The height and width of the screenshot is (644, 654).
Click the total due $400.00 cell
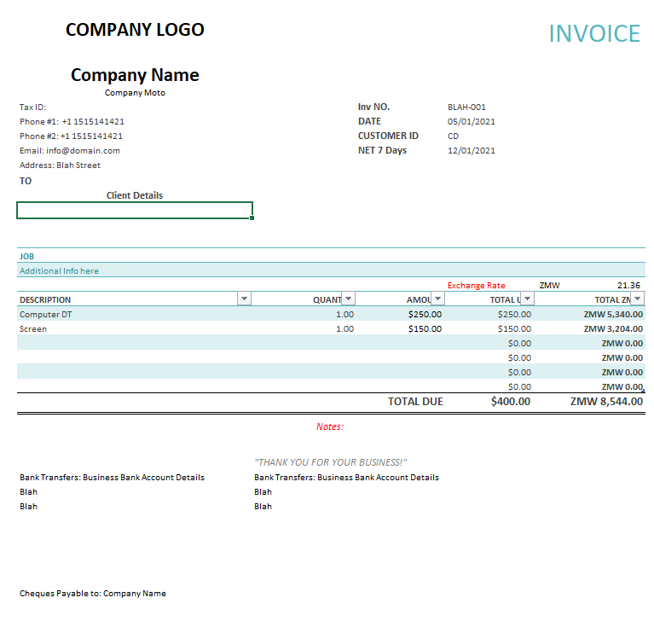510,402
